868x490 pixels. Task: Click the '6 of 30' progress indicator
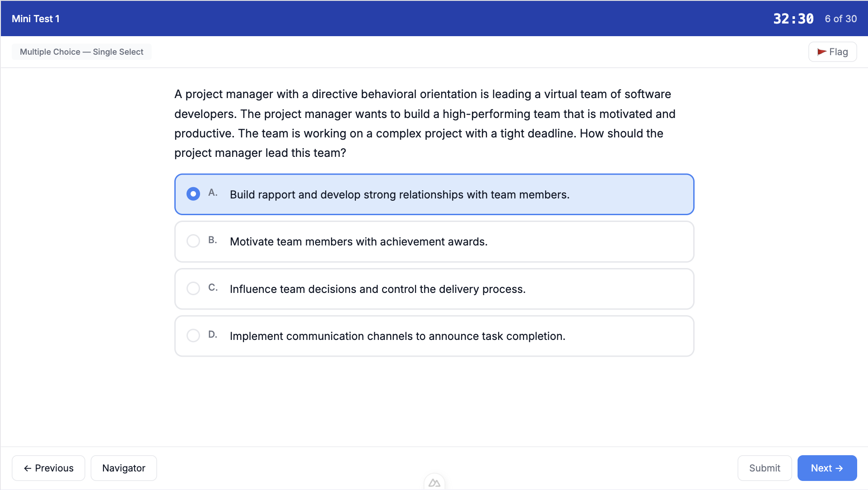tap(840, 19)
